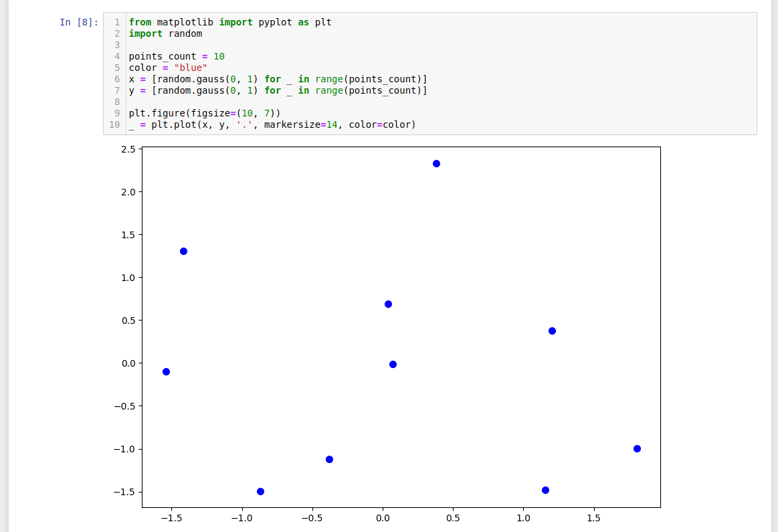Click the topmost blue data point
This screenshot has width=778, height=532.
pyautogui.click(x=437, y=163)
